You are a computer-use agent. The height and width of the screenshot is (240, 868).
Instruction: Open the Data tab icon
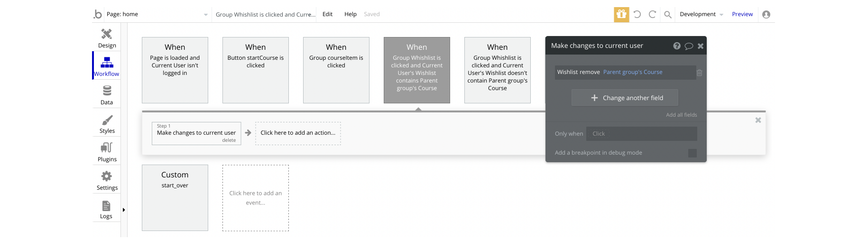click(x=107, y=91)
